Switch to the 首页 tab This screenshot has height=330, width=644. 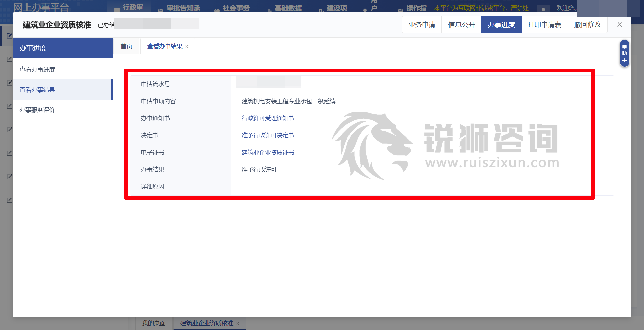126,46
